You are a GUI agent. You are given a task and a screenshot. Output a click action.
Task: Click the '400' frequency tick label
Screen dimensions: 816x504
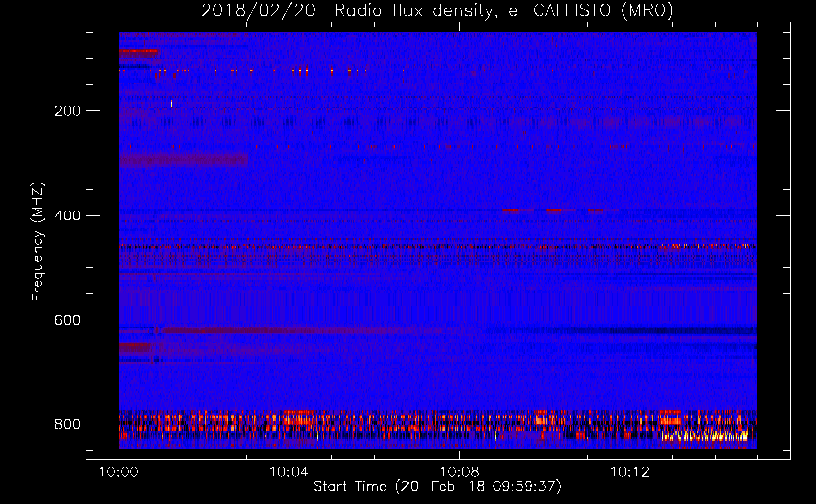(68, 216)
